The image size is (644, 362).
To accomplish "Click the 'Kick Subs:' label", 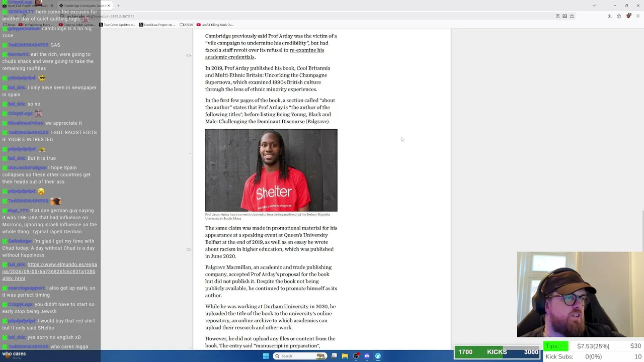I will click(559, 356).
